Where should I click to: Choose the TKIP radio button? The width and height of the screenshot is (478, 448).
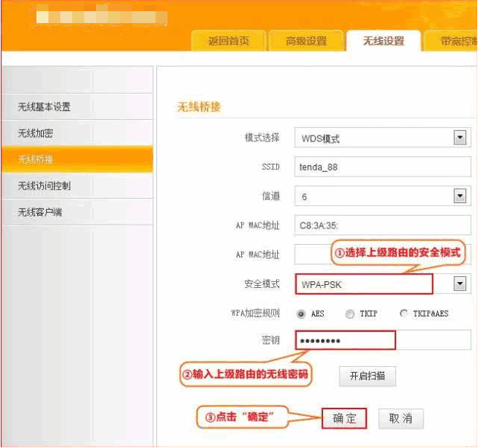click(350, 314)
